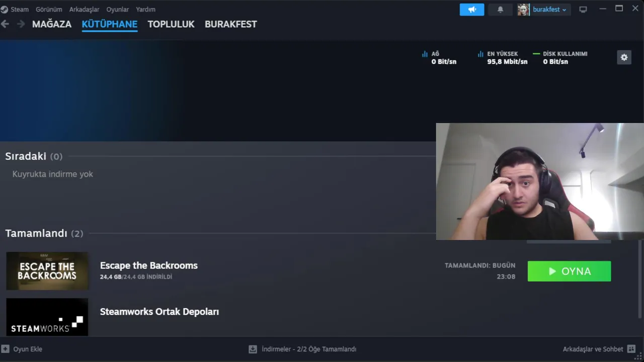Click the plus icon beside Oyun Ekle
This screenshot has width=644, height=362.
click(x=5, y=349)
